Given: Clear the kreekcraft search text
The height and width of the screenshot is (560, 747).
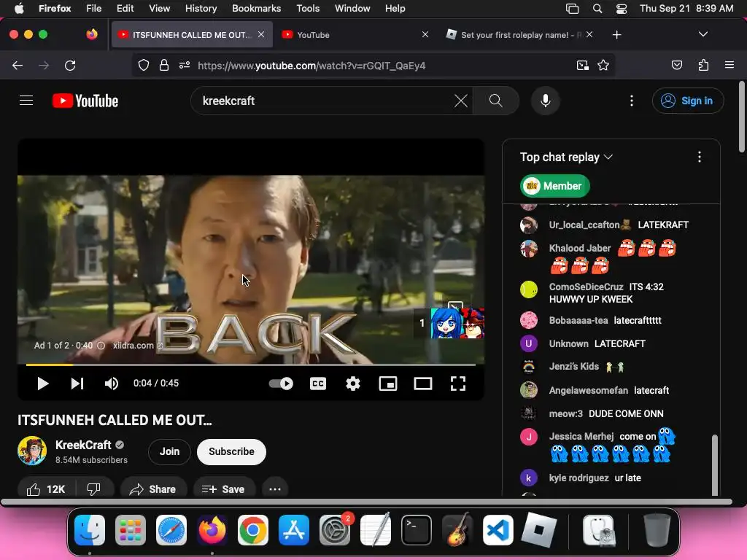Looking at the screenshot, I should pos(461,101).
